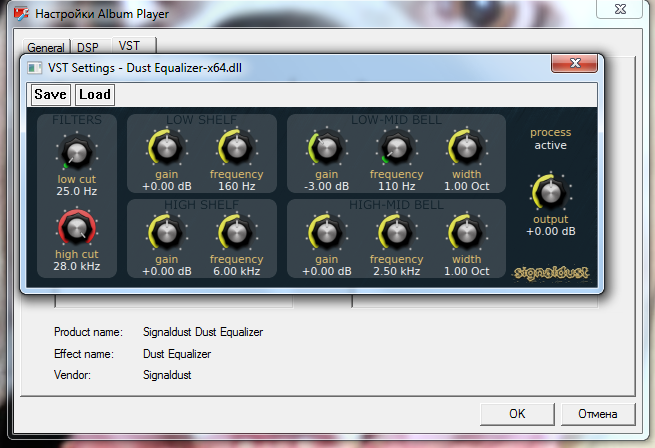Screen dimensions: 655x448
Task: Click the High-Mid Bell +0.00 dB value
Action: pyautogui.click(x=327, y=271)
